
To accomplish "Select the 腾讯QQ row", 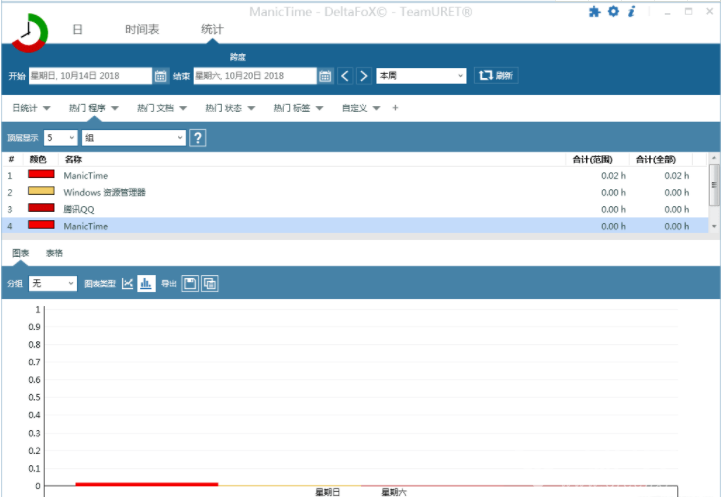I will click(x=355, y=209).
